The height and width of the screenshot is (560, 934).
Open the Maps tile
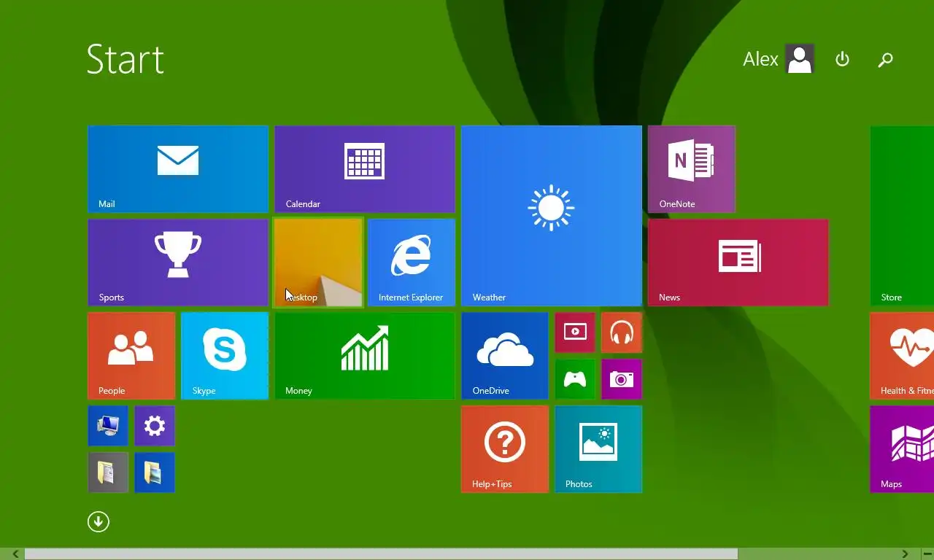[x=902, y=449]
